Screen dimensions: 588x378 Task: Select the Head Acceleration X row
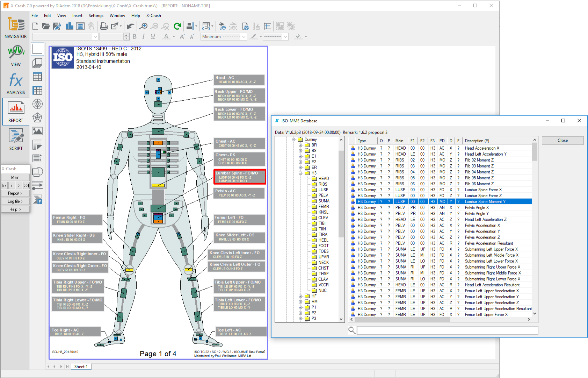441,148
